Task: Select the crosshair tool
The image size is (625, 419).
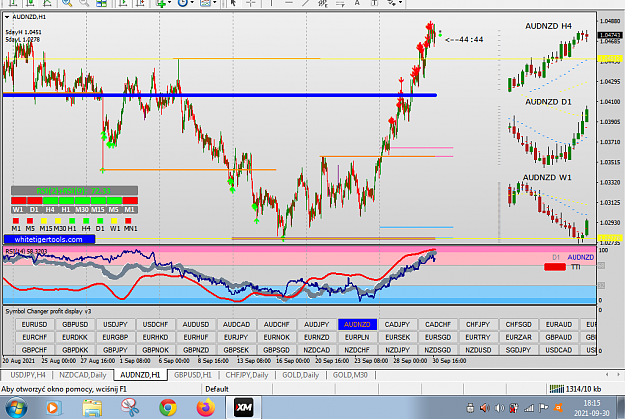Action: click(251, 3)
